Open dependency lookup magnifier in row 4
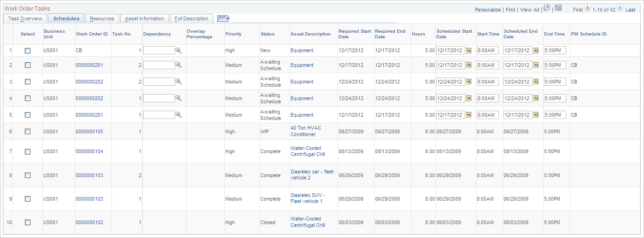Screen dimensions: 644x238 click(x=179, y=98)
